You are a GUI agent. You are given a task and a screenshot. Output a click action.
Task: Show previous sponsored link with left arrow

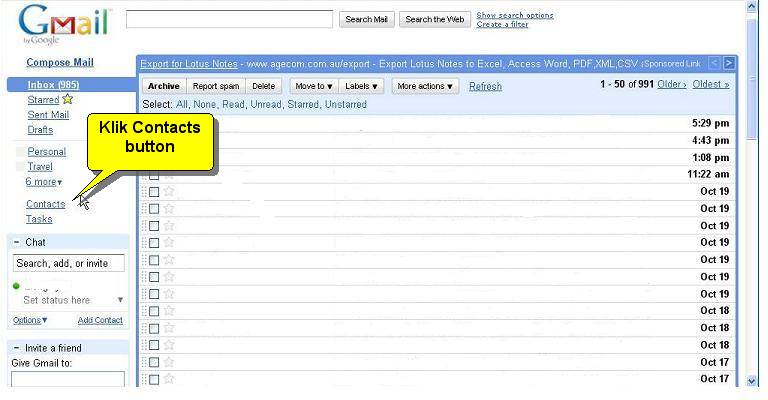[715, 63]
